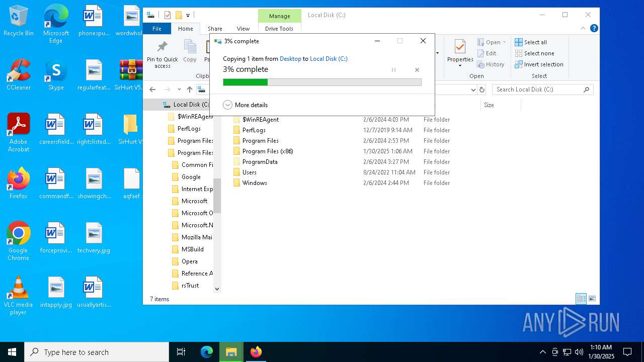Switch to the View ribbon tab
This screenshot has height=362, width=644.
click(243, 29)
